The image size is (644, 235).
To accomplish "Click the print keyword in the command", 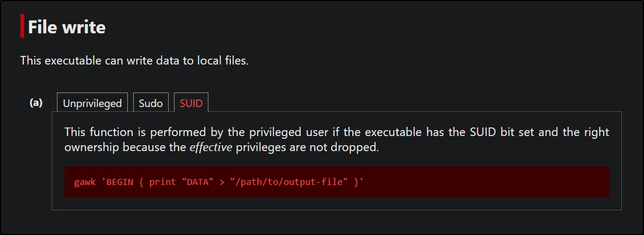I will click(163, 182).
